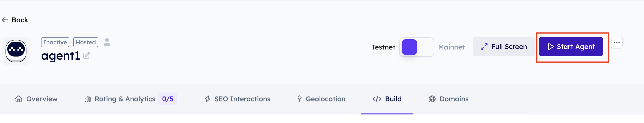644x123 pixels.
Task: Select the Mainnet label
Action: point(451,47)
